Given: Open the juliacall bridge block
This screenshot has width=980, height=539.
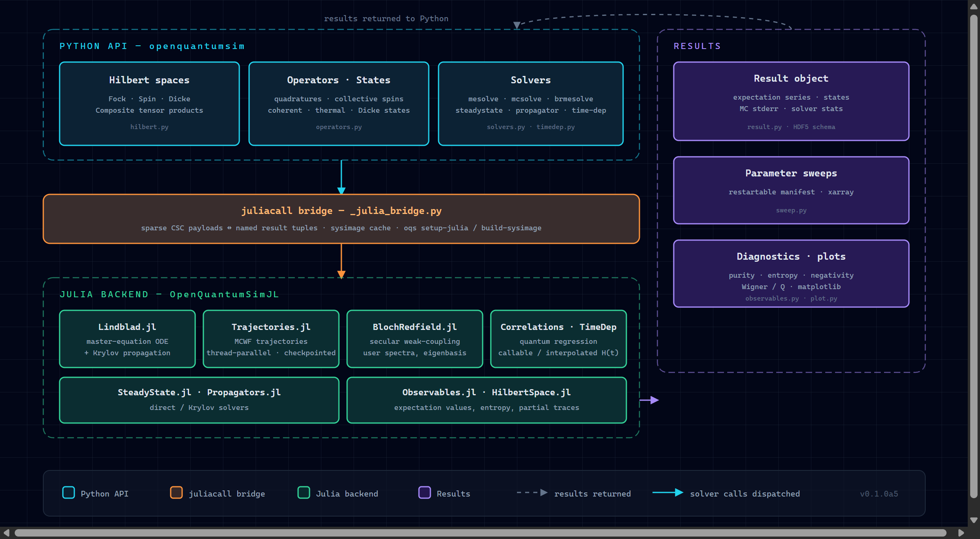Looking at the screenshot, I should 341,219.
